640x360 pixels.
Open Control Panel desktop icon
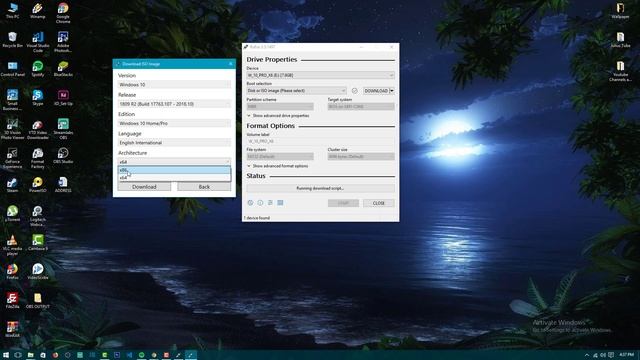tap(12, 69)
